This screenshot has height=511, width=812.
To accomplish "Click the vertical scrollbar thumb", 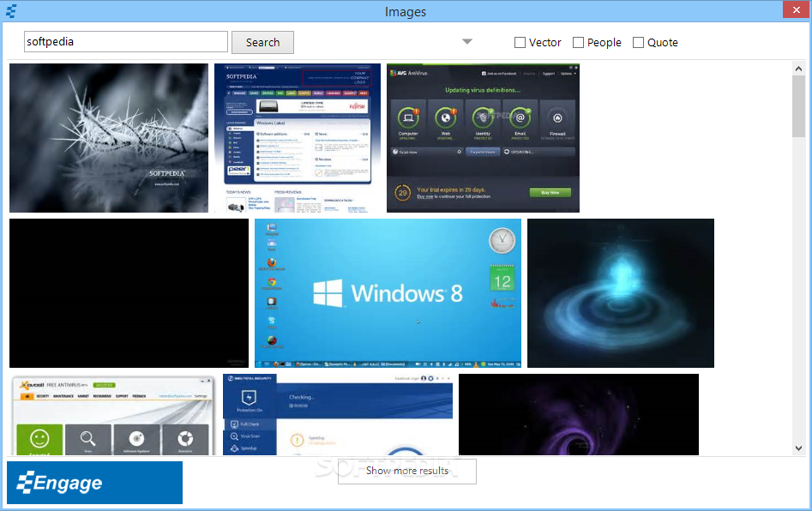I will pos(798,106).
